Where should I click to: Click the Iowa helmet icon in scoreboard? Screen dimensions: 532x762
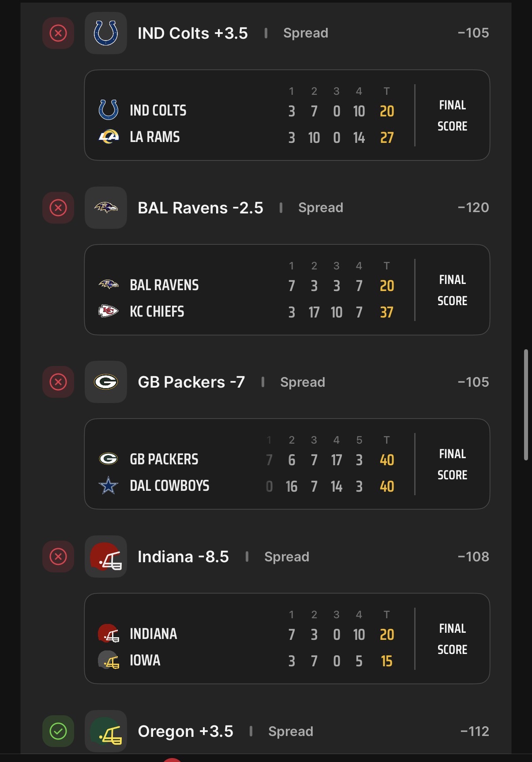(x=109, y=661)
